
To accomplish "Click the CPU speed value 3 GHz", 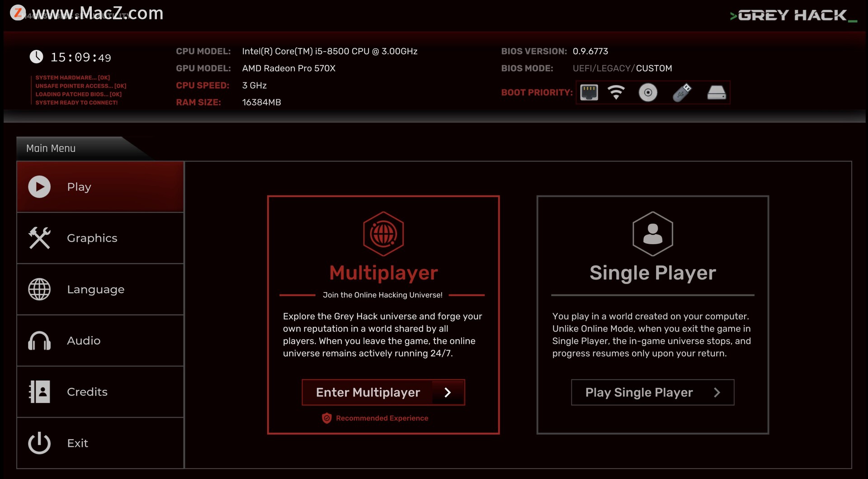I will point(255,85).
